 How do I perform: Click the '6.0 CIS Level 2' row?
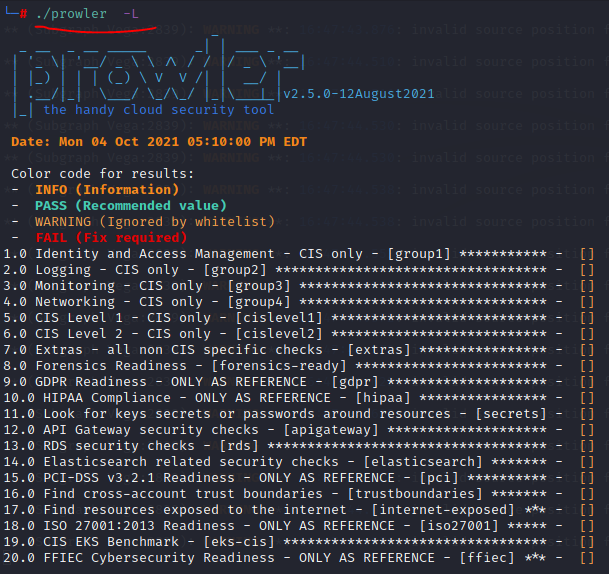pyautogui.click(x=299, y=333)
